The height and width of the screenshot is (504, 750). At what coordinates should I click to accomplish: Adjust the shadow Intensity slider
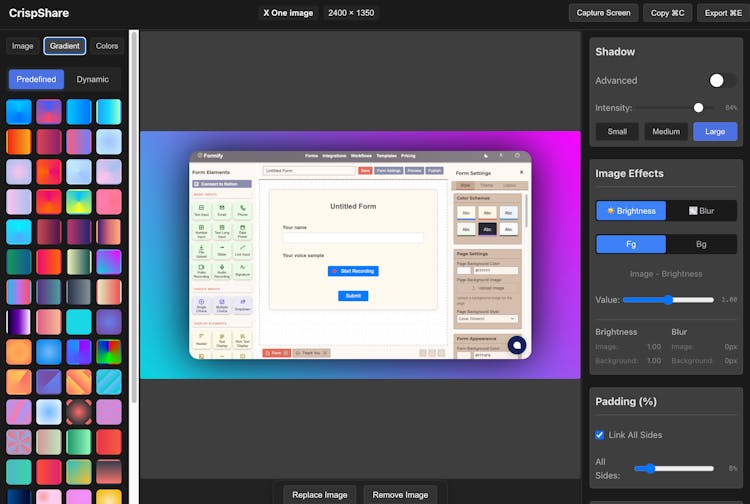[x=670, y=107]
